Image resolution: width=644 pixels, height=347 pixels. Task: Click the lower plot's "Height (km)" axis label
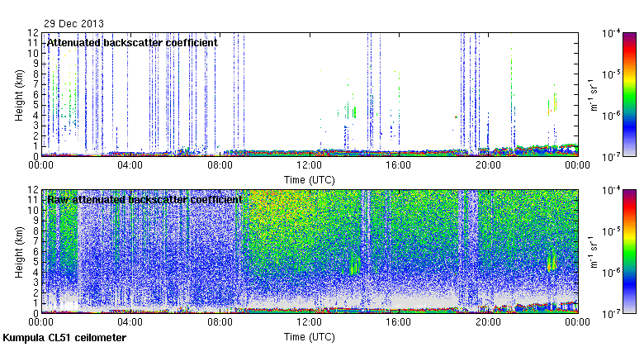click(19, 253)
